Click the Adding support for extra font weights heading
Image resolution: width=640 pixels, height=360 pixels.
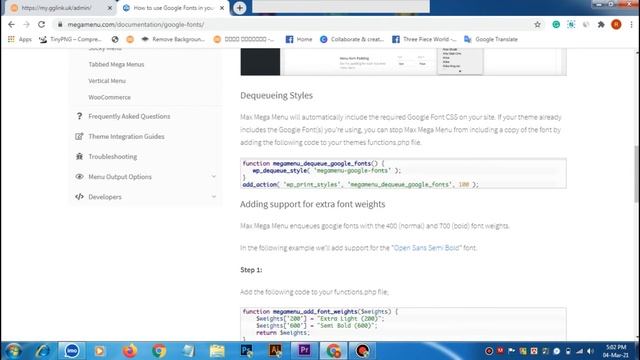pos(313,204)
